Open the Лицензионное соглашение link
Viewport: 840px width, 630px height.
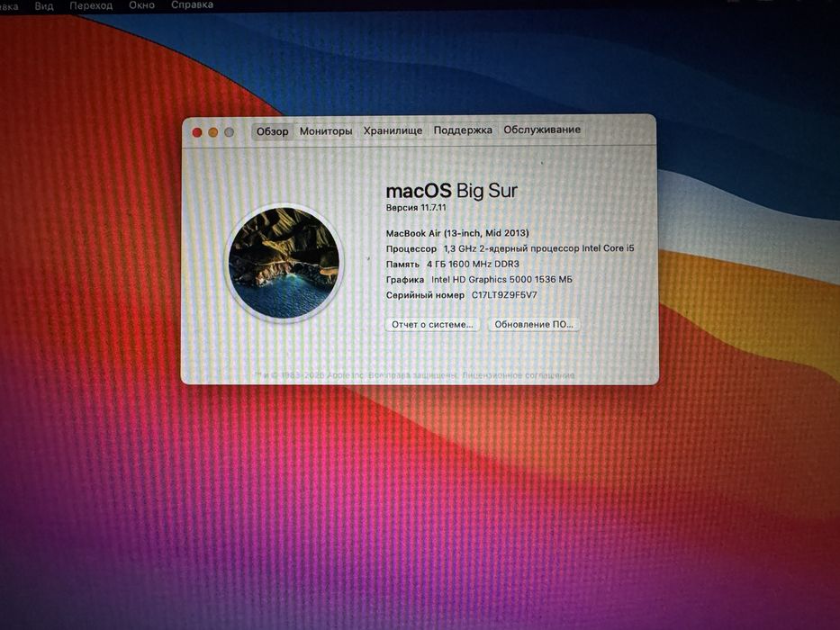pyautogui.click(x=518, y=375)
